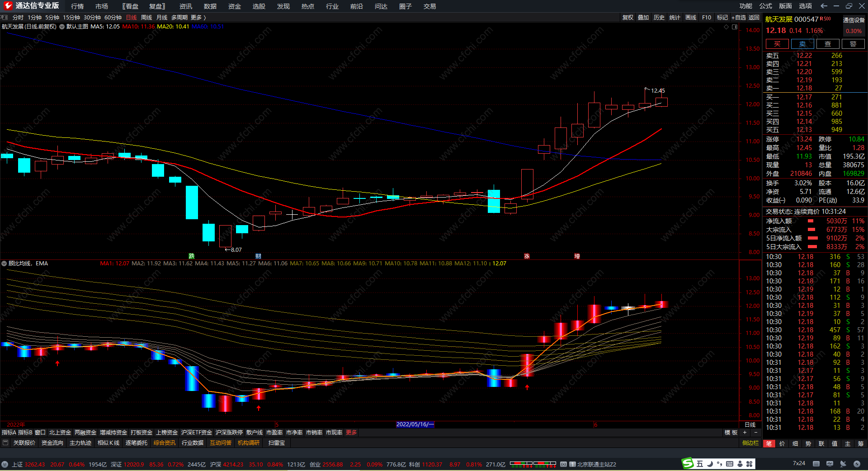
Task: Click the Sogou user avatar icon
Action: click(x=740, y=464)
